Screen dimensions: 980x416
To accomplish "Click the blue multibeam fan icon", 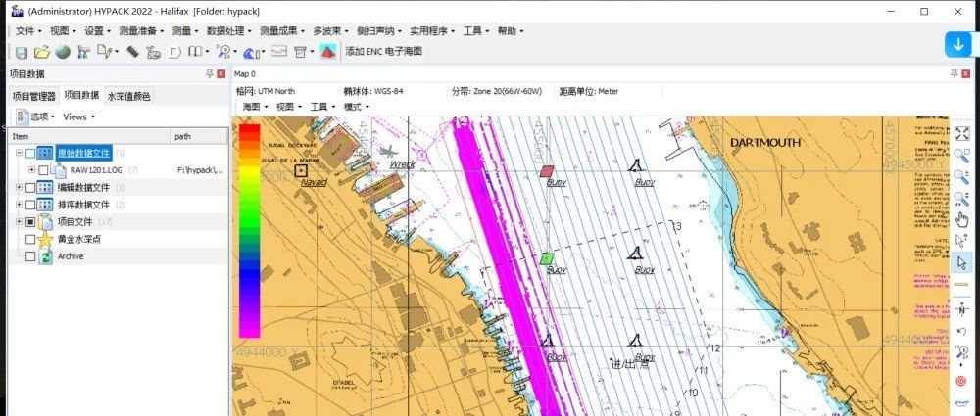I will (x=251, y=53).
